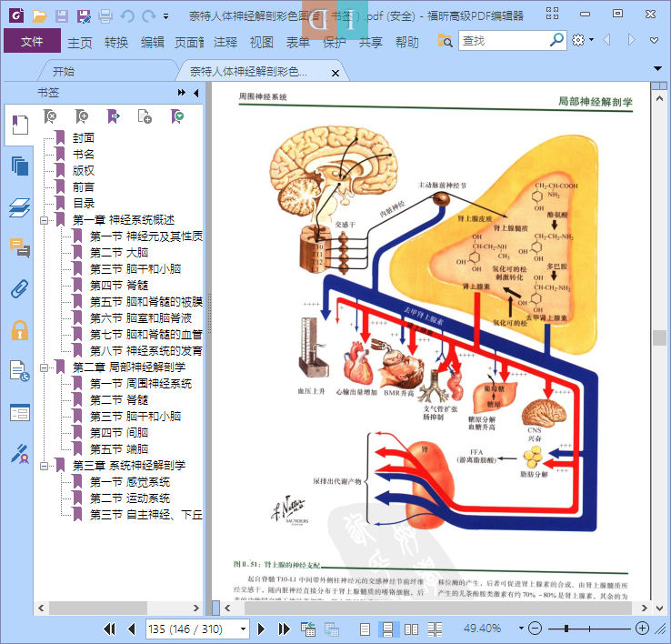Open bookmark 第四节 间脑
The width and height of the screenshot is (671, 644).
pyautogui.click(x=119, y=433)
